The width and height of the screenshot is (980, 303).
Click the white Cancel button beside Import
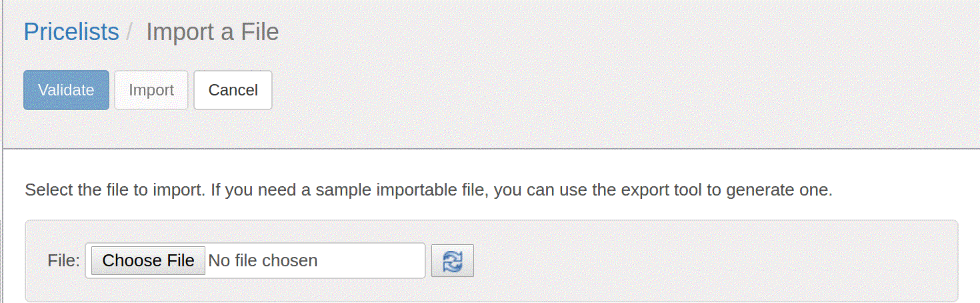pyautogui.click(x=233, y=90)
